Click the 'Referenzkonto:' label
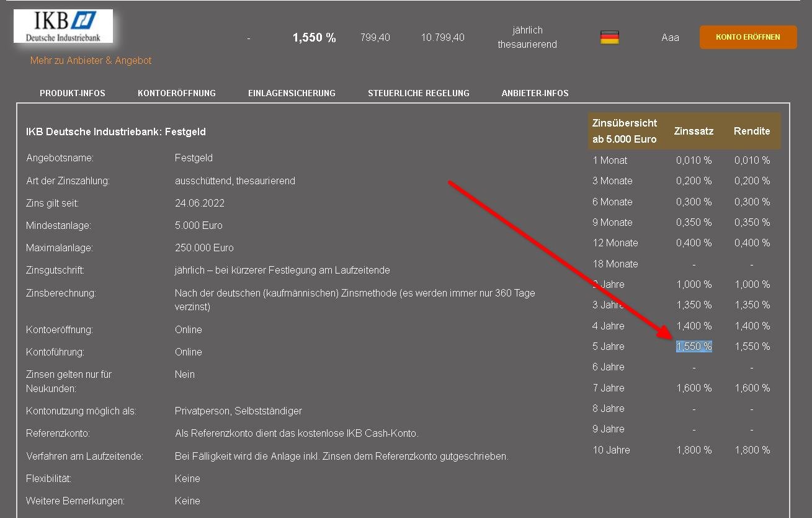The width and height of the screenshot is (812, 518). (x=58, y=434)
